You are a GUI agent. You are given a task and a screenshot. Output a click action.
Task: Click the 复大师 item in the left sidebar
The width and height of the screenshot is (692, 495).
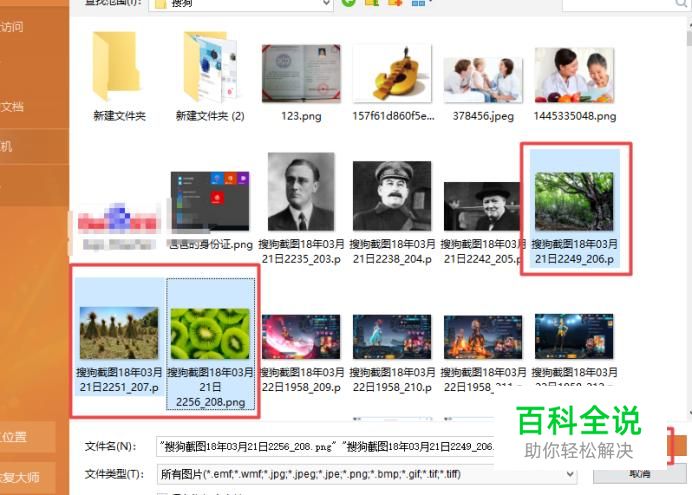27,477
